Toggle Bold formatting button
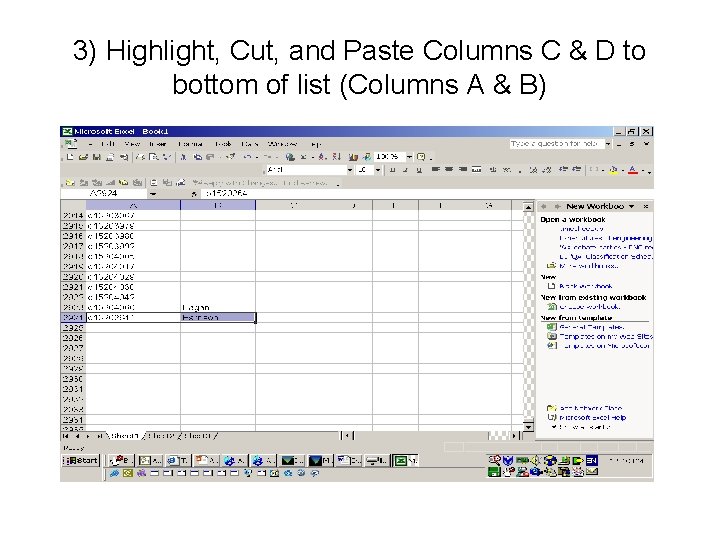 [393, 170]
